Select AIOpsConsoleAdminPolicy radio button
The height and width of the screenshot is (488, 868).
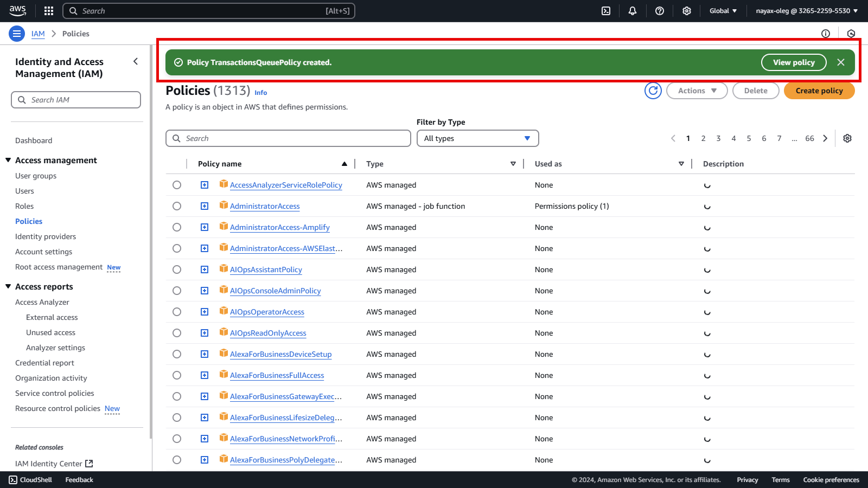[177, 291]
